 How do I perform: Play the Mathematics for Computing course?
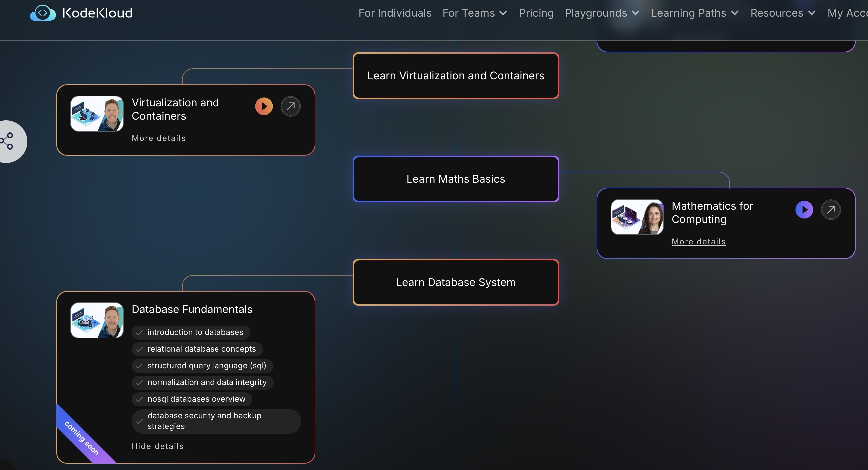click(804, 210)
